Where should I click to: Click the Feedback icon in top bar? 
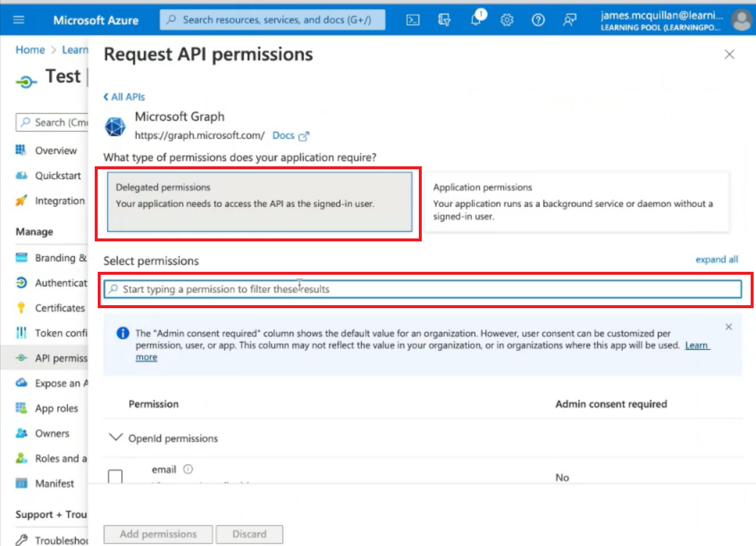tap(570, 20)
